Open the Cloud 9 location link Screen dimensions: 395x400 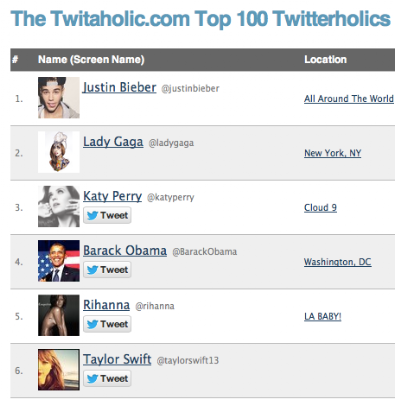click(320, 208)
